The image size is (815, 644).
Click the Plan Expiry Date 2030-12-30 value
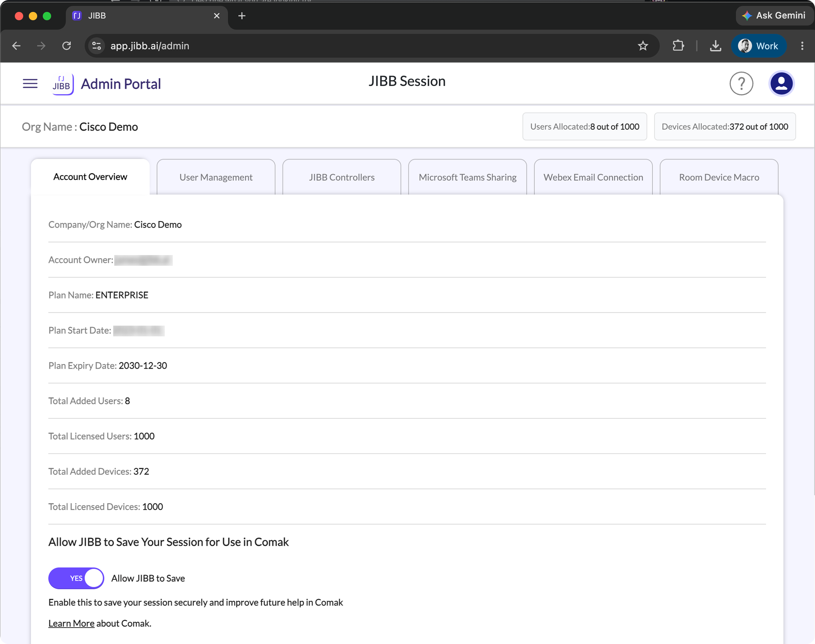(143, 366)
